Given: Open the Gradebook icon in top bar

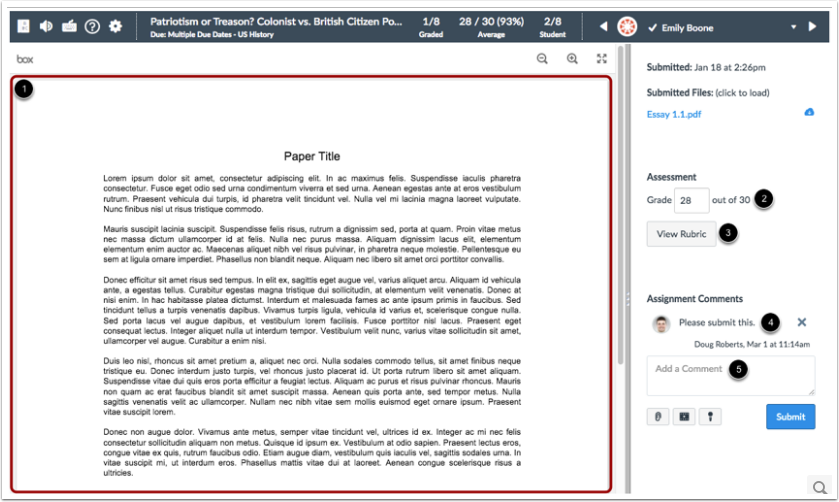Looking at the screenshot, I should (x=24, y=26).
